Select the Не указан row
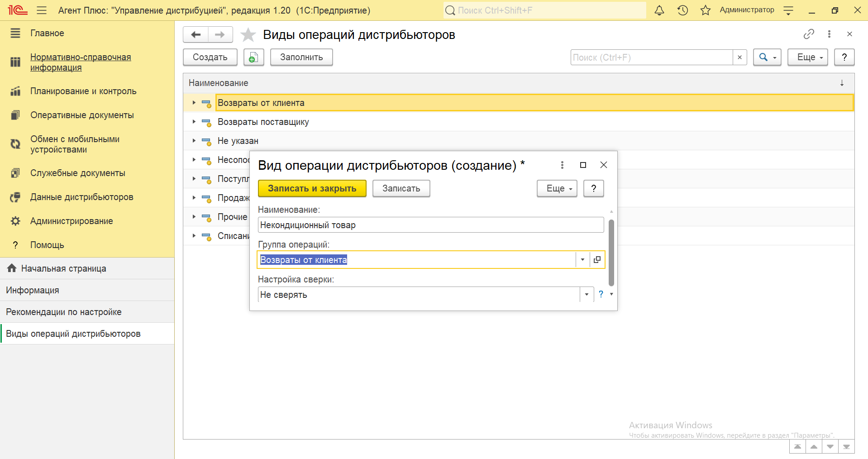 pyautogui.click(x=519, y=141)
